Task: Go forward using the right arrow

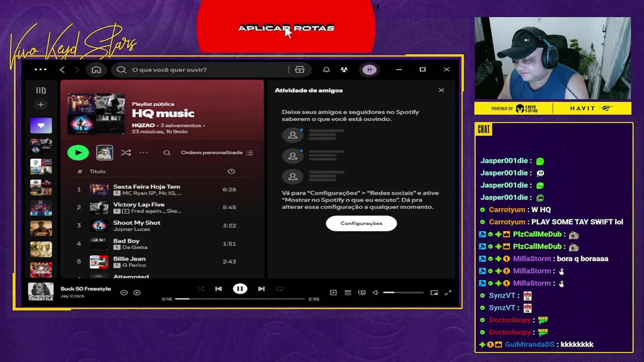Action: [77, 69]
